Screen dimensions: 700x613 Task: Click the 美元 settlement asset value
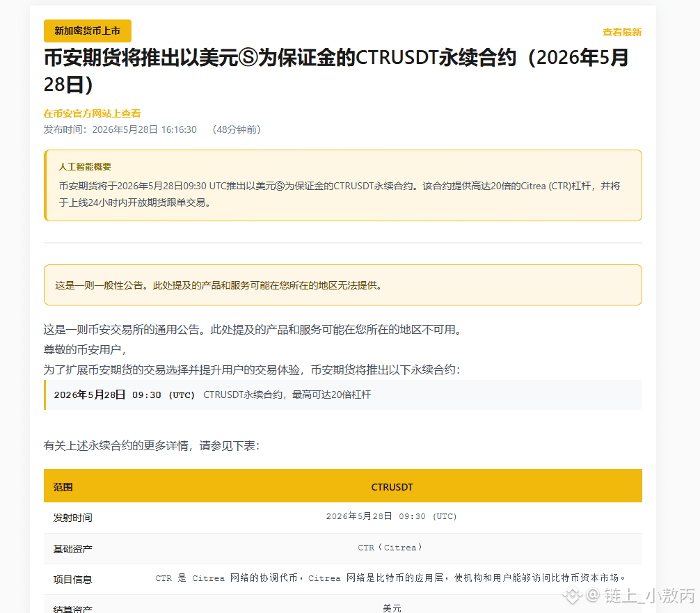(x=392, y=608)
